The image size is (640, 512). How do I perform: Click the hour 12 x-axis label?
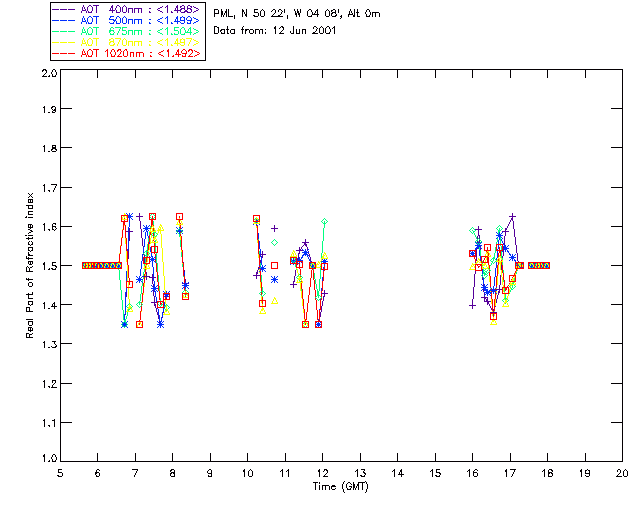click(x=322, y=473)
